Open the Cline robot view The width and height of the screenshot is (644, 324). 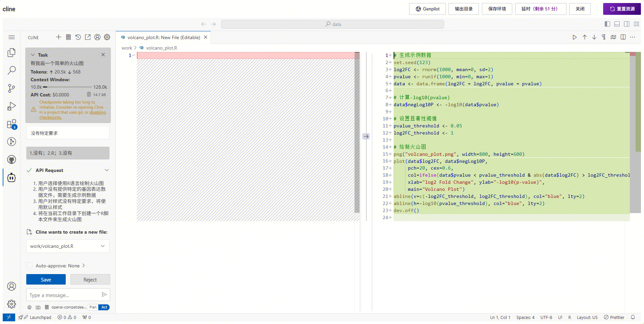pos(11,177)
